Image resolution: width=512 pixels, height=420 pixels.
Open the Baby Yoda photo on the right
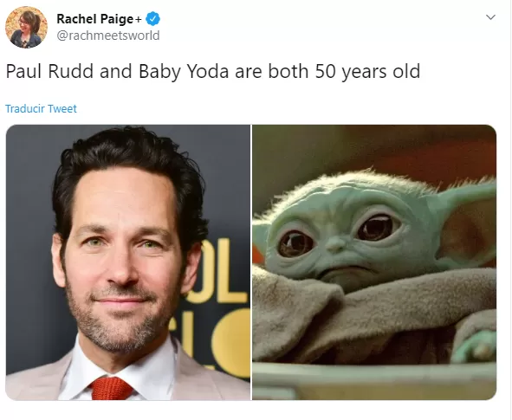[374, 262]
